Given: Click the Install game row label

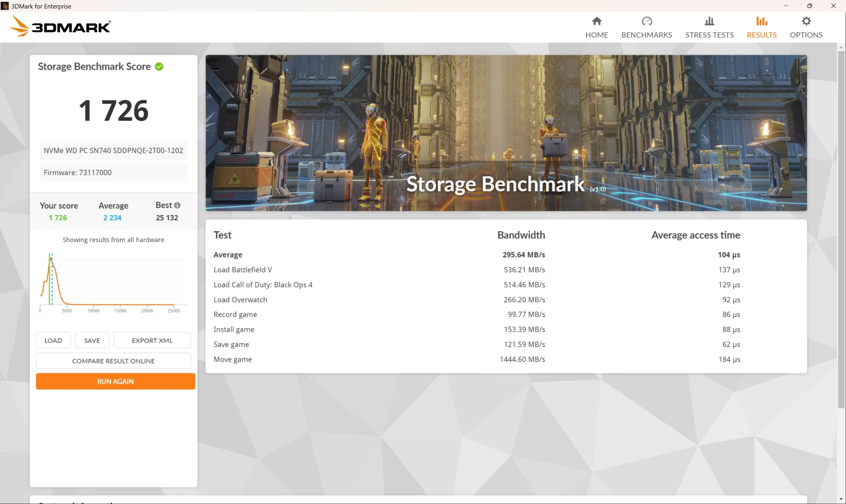Looking at the screenshot, I should pyautogui.click(x=234, y=330).
